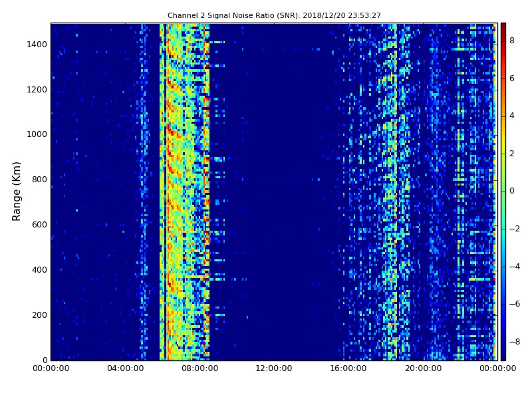
Task: Click the 16:00:00 x-axis time label
Action: 348,368
